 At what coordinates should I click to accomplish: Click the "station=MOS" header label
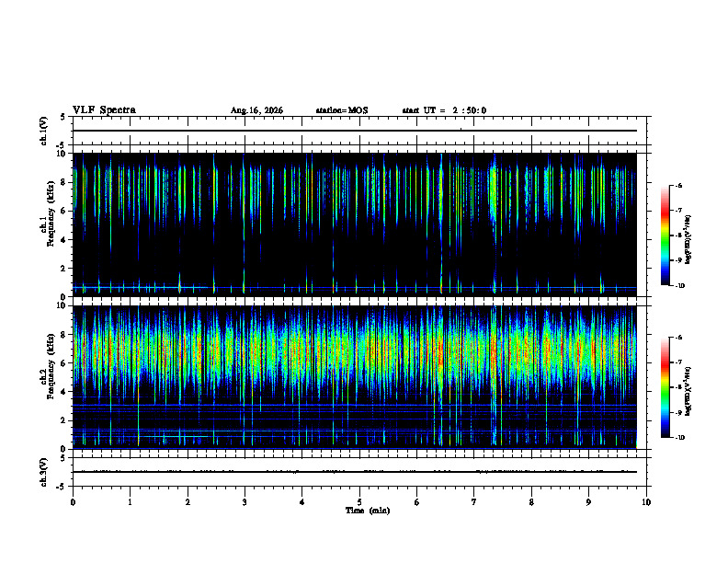pyautogui.click(x=342, y=110)
